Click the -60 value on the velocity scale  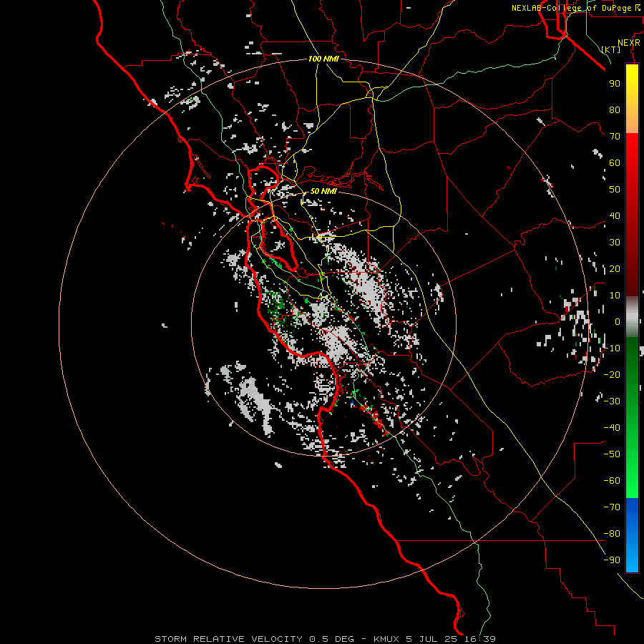coord(612,481)
